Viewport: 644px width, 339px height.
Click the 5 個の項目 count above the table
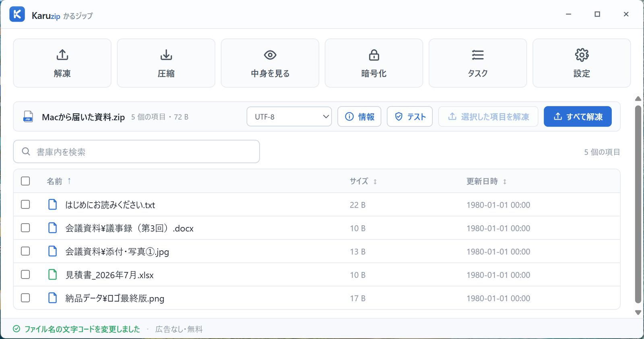[x=602, y=152]
